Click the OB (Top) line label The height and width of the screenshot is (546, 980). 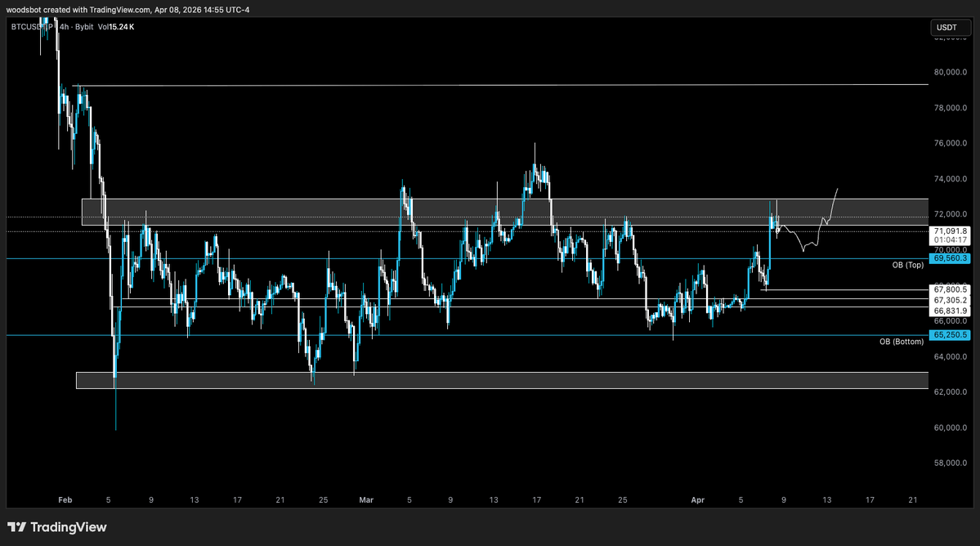pos(907,265)
